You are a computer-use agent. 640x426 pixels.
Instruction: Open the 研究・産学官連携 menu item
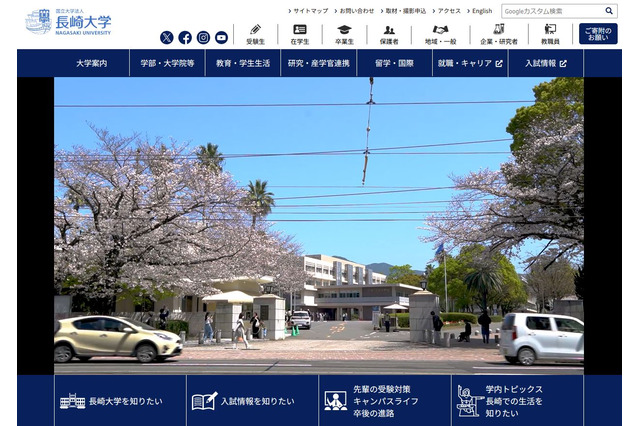[319, 63]
